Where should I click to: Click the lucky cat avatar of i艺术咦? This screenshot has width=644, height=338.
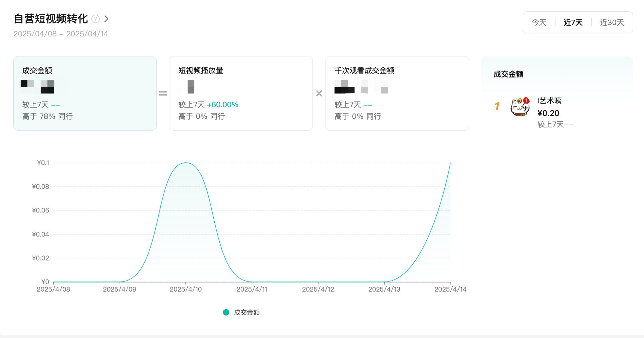(x=520, y=107)
